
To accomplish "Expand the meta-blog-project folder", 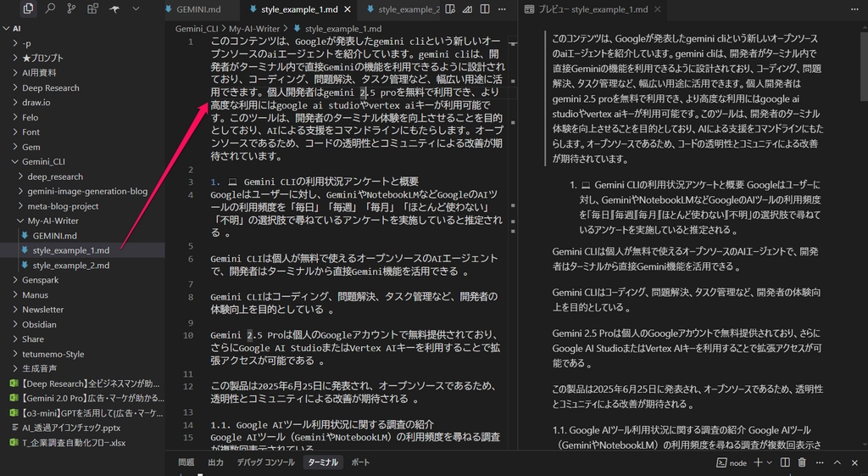I will (x=21, y=206).
